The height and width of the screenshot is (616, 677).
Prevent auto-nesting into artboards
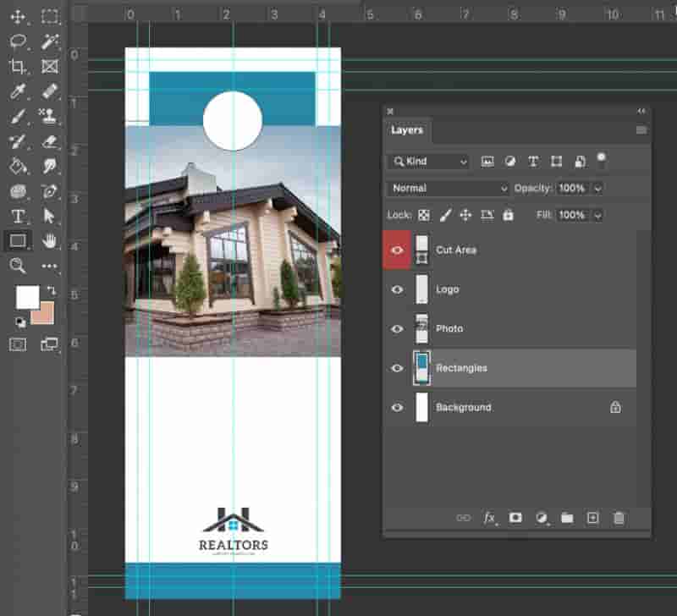click(x=487, y=215)
